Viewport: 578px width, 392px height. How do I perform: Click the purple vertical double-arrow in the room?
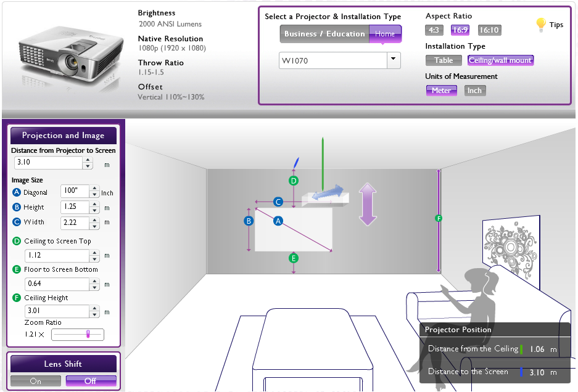(368, 204)
